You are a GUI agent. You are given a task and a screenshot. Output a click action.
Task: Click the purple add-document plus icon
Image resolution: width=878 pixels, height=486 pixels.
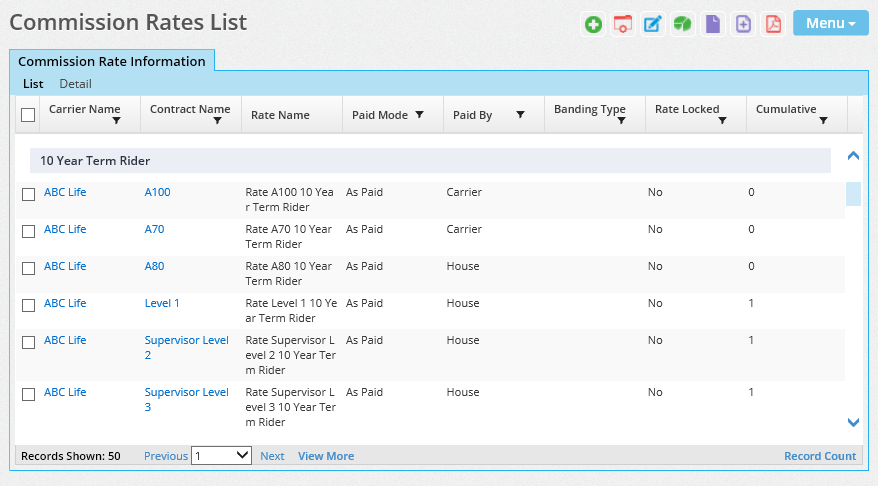click(x=743, y=24)
